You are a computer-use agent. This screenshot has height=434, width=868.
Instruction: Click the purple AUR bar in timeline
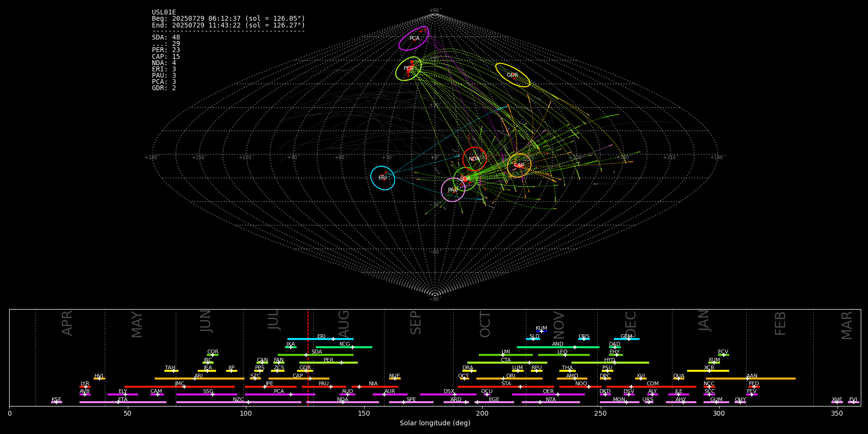(390, 394)
